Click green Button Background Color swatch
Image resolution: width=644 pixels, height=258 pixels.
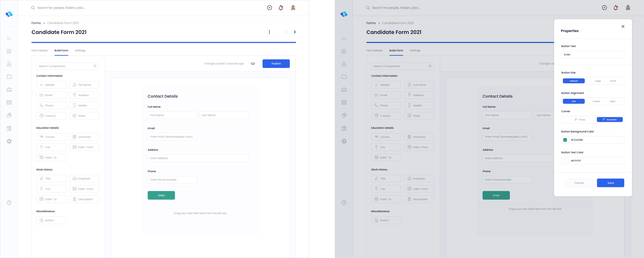(x=565, y=140)
